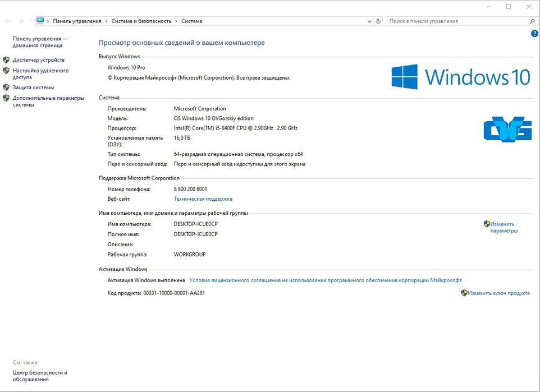This screenshot has height=392, width=540.
Task: Click product ID 00331-10000-00001-AA281
Action: pyautogui.click(x=174, y=293)
